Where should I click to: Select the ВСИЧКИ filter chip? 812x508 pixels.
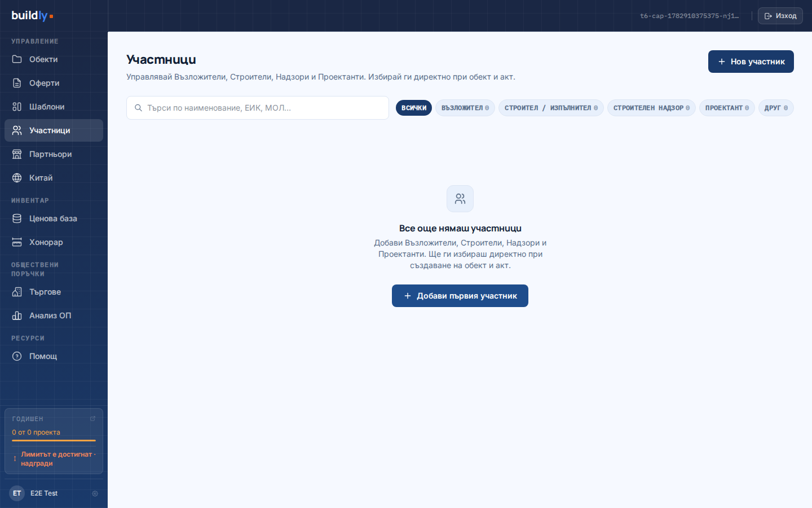pyautogui.click(x=414, y=108)
